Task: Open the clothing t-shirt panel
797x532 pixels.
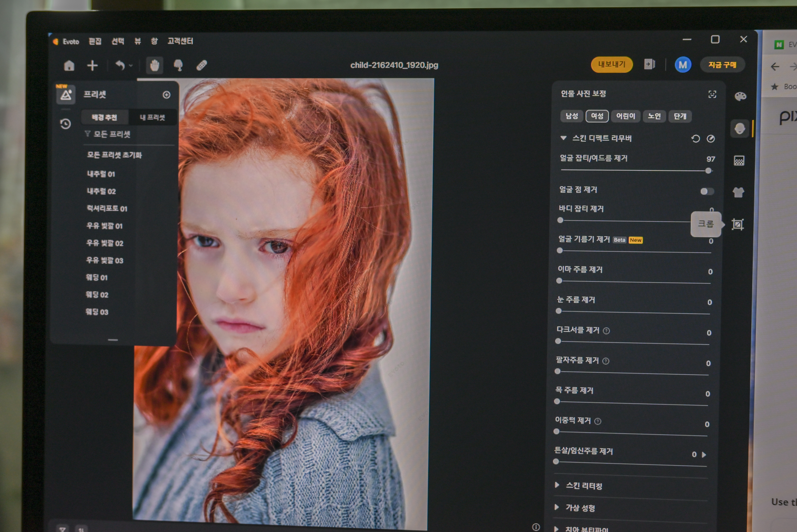Action: [x=738, y=192]
